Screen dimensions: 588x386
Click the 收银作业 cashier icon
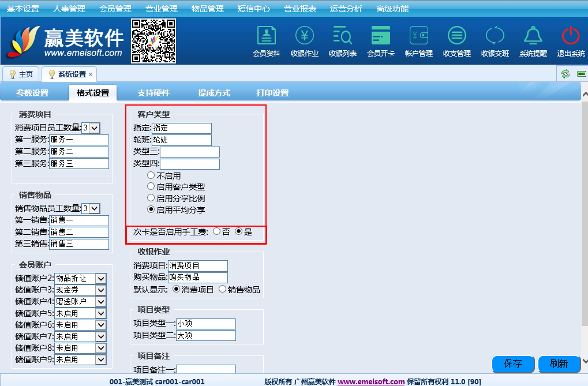pos(305,36)
